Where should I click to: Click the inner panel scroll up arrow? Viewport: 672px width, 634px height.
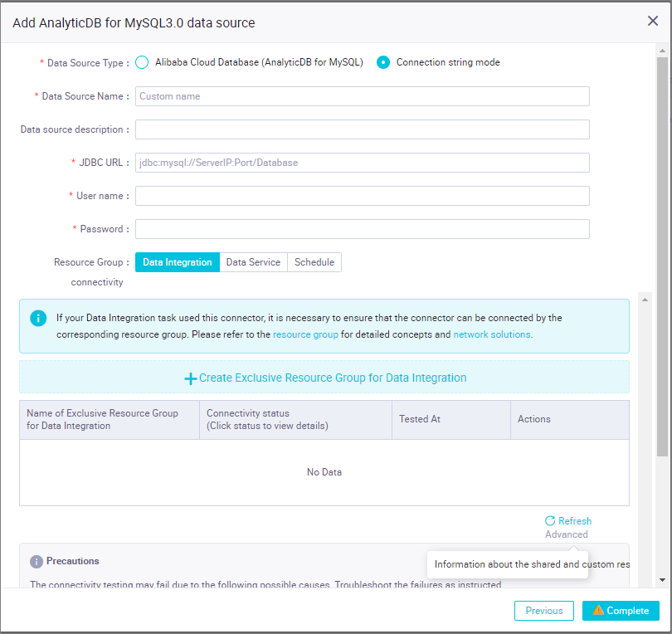click(645, 300)
